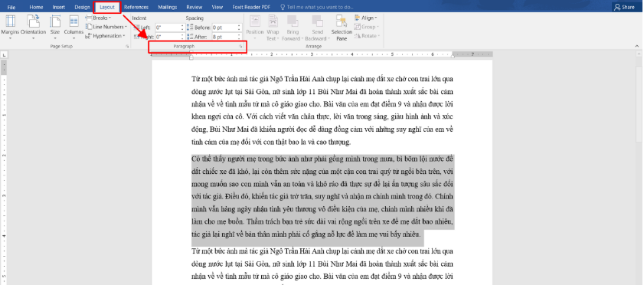This screenshot has width=644, height=285.
Task: Switch to the Mailings tab
Action: [167, 7]
